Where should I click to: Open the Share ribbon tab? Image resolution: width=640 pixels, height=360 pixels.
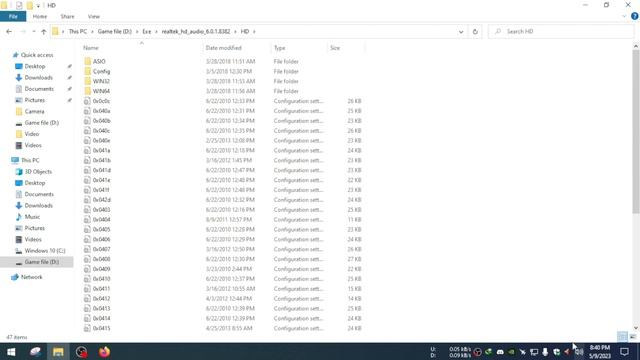point(67,16)
